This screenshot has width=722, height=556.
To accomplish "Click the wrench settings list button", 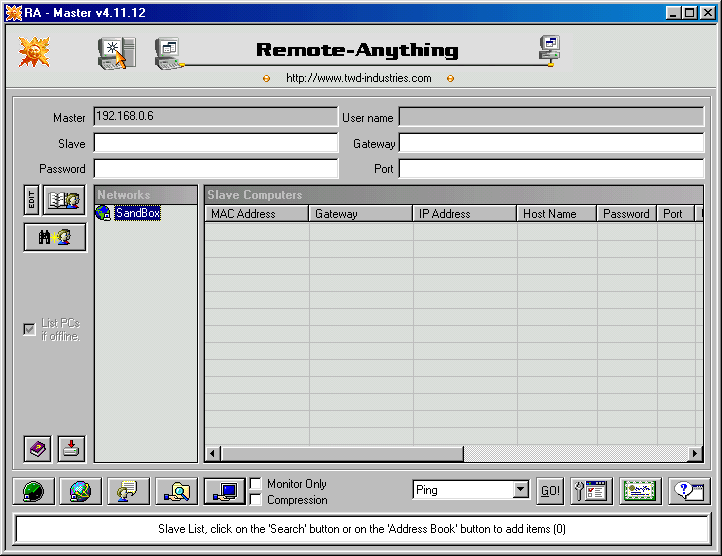I will click(591, 491).
